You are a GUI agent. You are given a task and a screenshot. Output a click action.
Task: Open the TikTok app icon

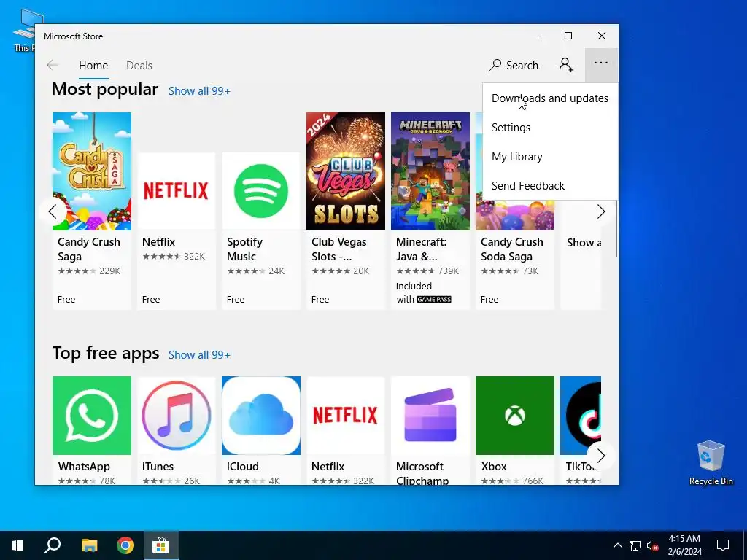580,415
